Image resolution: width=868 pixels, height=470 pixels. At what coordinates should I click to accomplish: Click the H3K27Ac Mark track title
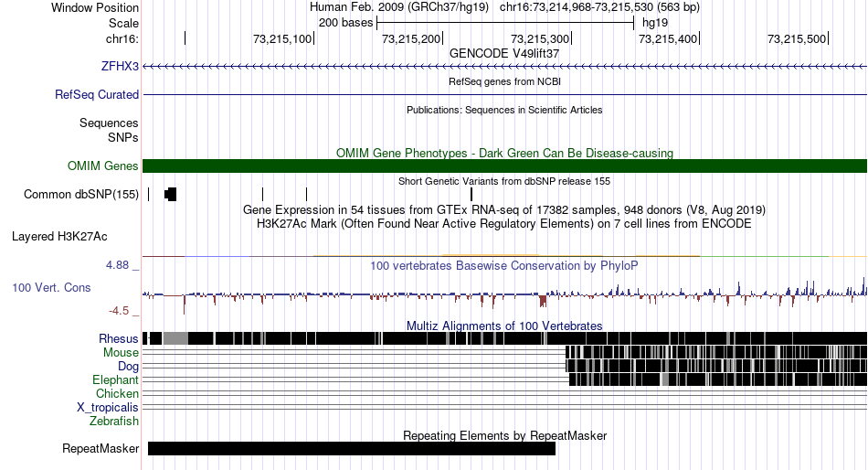tap(504, 224)
